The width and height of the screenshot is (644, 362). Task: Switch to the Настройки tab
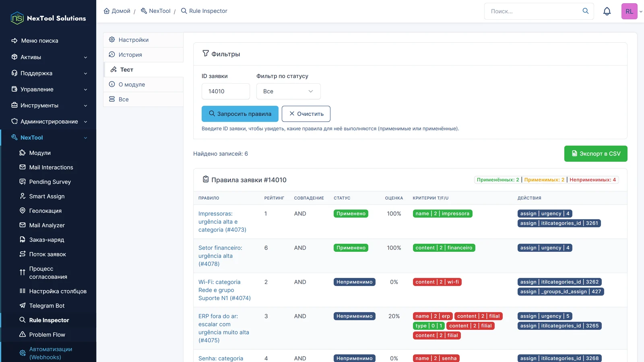point(144,40)
